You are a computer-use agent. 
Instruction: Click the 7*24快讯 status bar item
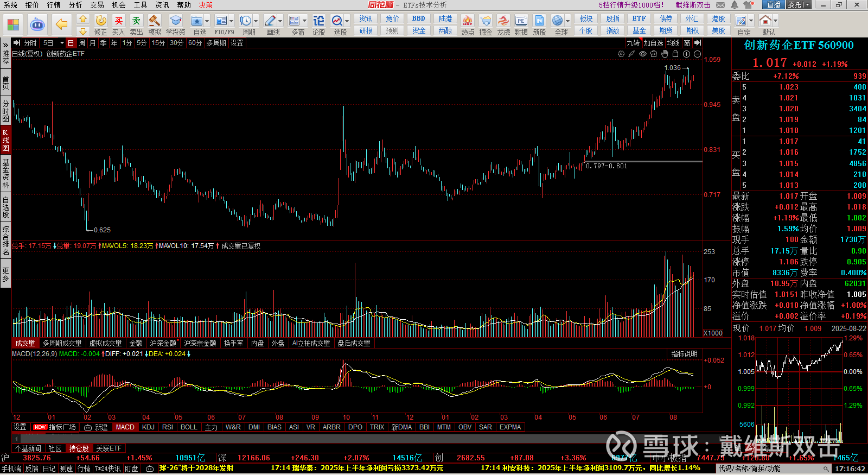coord(107,468)
